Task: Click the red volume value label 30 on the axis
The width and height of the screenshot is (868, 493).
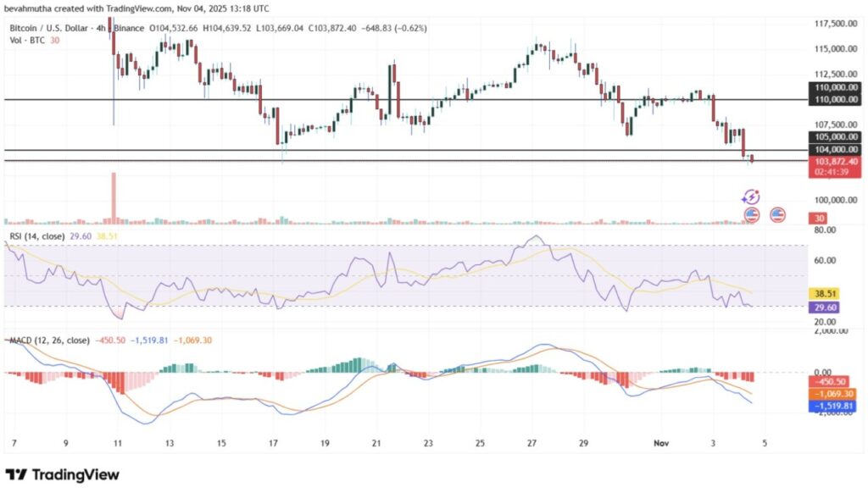Action: [821, 219]
